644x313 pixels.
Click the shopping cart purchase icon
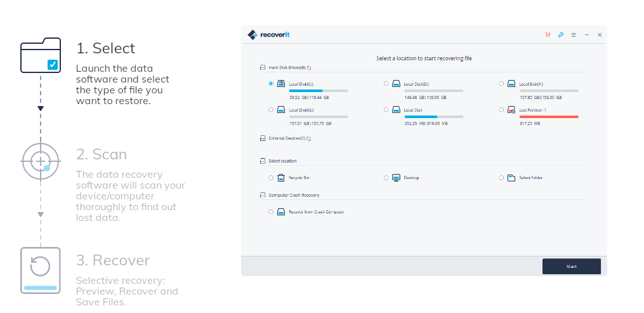pyautogui.click(x=548, y=35)
